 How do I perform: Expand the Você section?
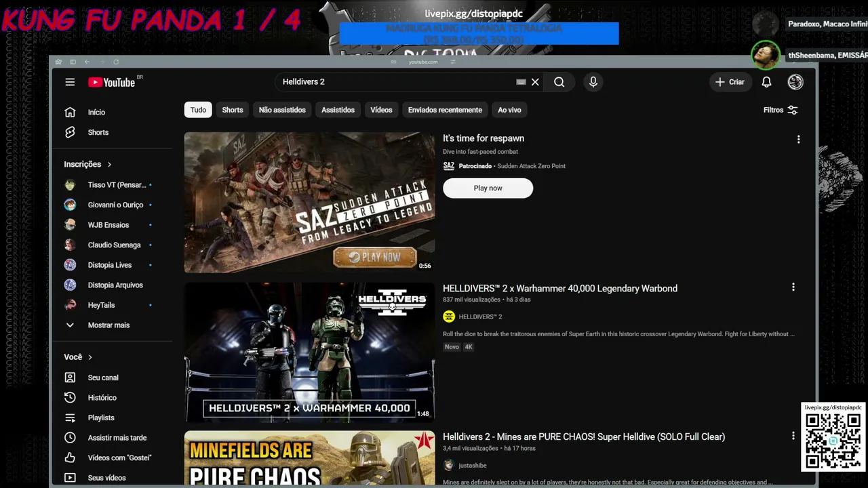coord(78,357)
